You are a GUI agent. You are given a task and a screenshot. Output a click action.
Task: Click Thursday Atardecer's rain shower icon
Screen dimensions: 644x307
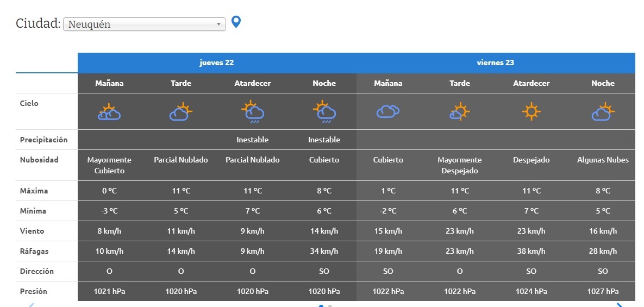(253, 112)
